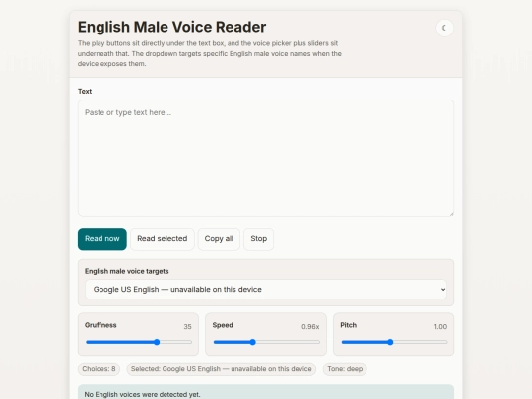Image resolution: width=532 pixels, height=399 pixels.
Task: Click the Speed value 0.96x readout
Action: 310,327
